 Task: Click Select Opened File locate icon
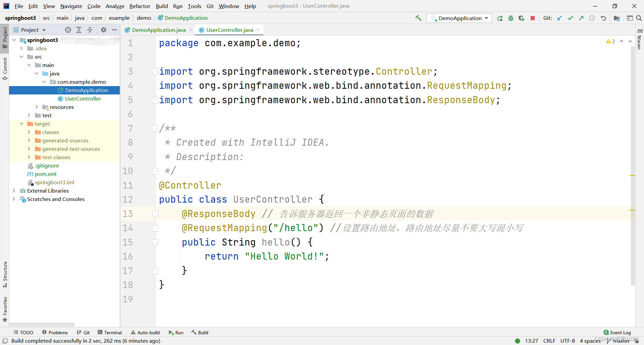click(68, 30)
